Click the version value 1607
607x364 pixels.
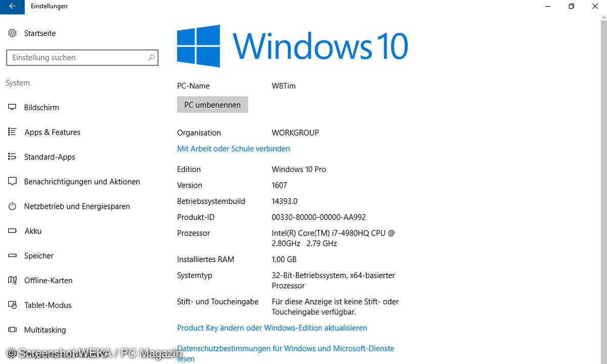280,186
